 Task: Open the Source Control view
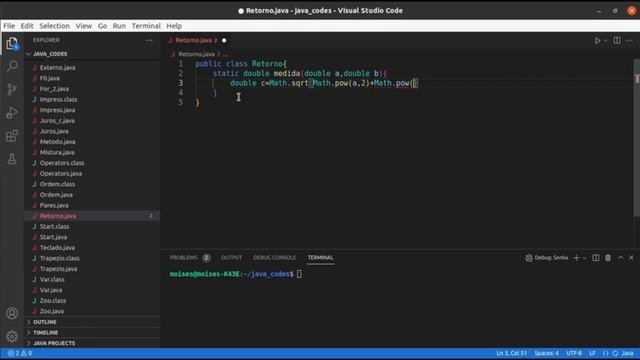point(12,89)
